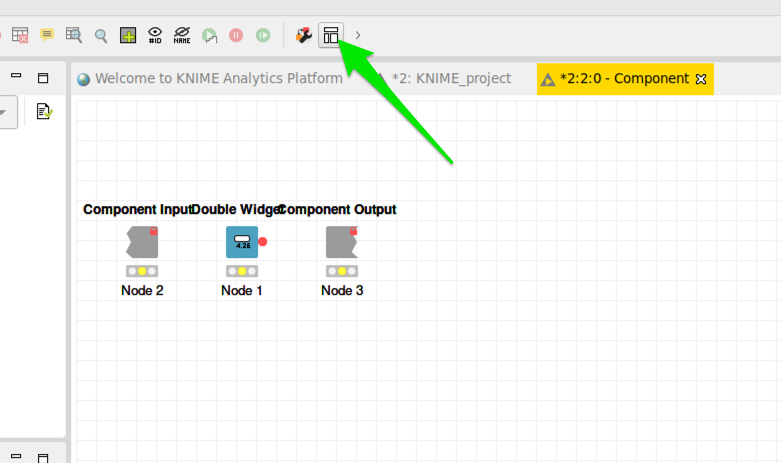Click the green plus add metanode icon

pos(128,35)
